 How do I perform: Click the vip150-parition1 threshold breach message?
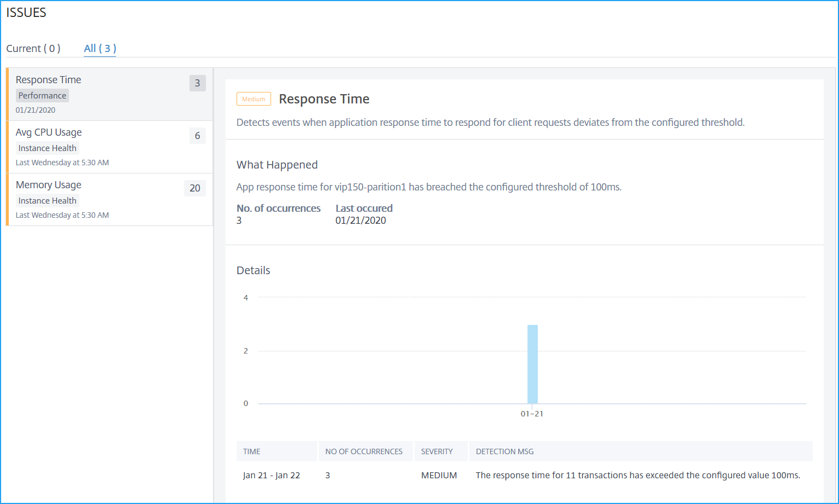429,187
